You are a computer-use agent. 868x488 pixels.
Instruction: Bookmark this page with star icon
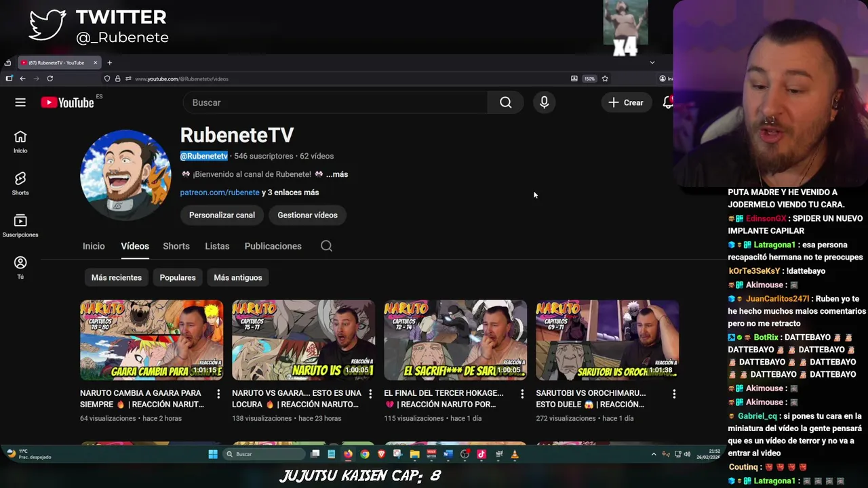[x=605, y=79]
